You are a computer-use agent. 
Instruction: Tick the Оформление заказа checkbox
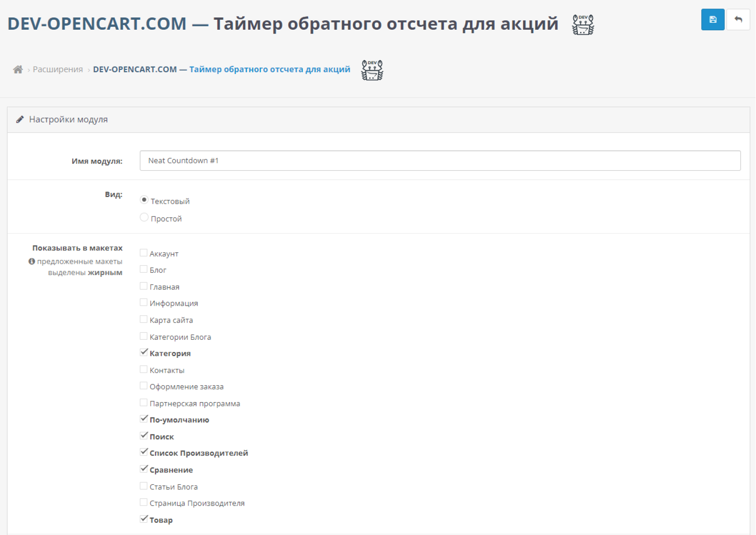(144, 386)
